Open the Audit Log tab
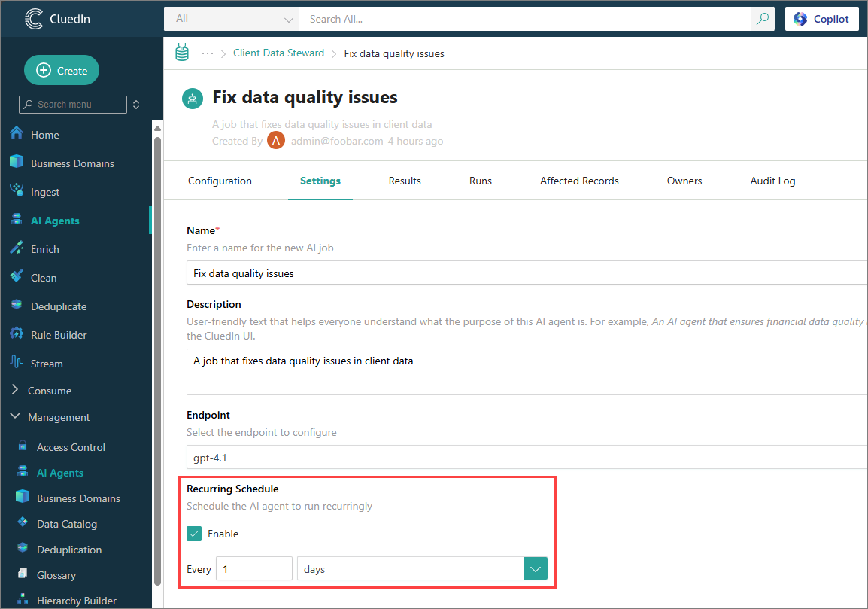Image resolution: width=868 pixels, height=609 pixels. (772, 181)
